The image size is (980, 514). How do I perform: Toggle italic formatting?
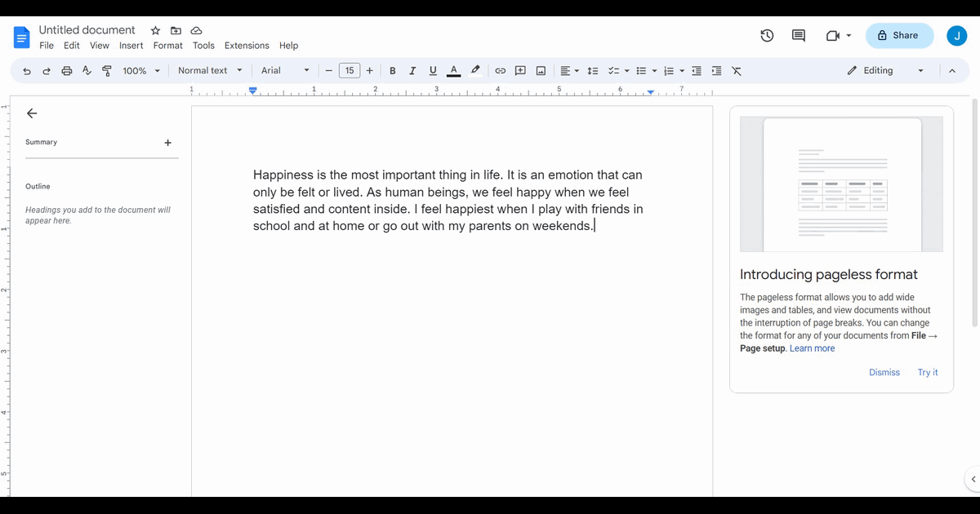(x=412, y=71)
